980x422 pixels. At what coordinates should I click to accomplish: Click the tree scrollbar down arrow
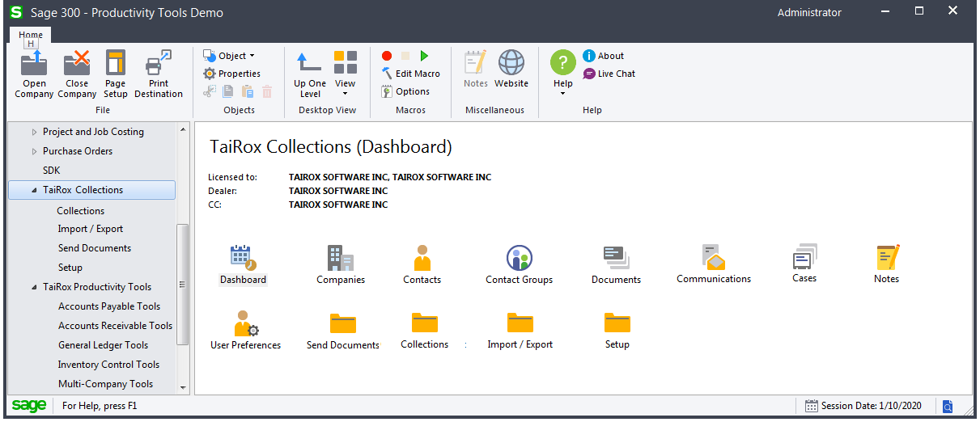pyautogui.click(x=182, y=388)
